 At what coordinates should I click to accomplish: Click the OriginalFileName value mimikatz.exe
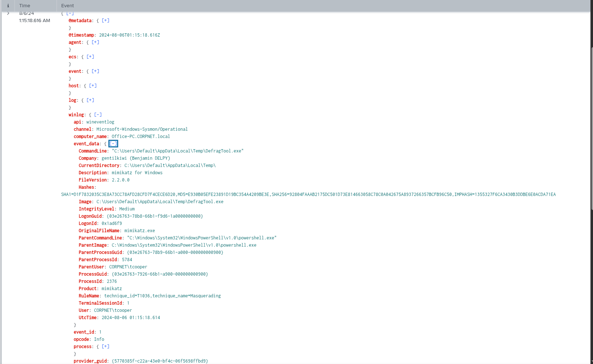[x=140, y=231]
